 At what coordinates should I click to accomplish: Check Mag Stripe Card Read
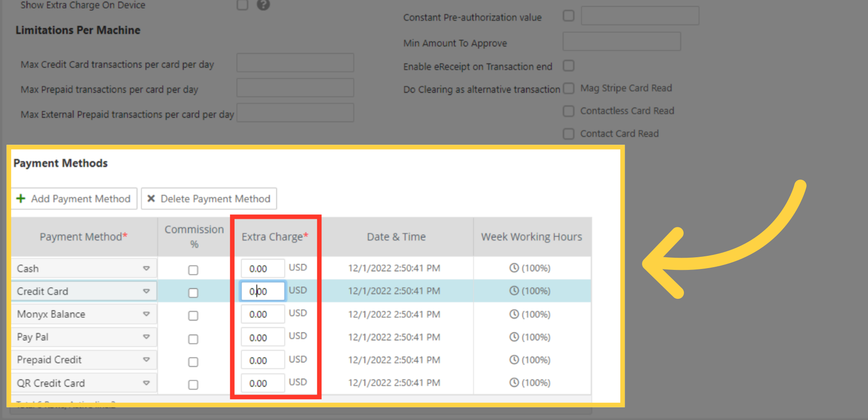click(x=569, y=88)
